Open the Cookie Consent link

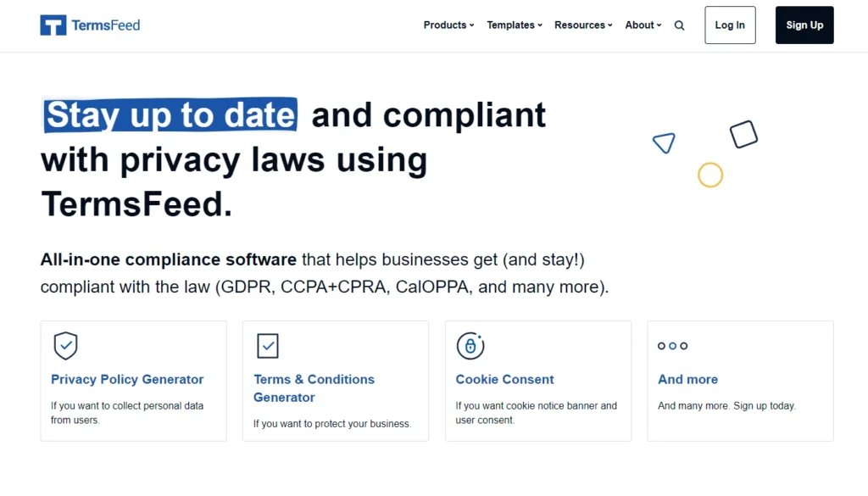[504, 379]
